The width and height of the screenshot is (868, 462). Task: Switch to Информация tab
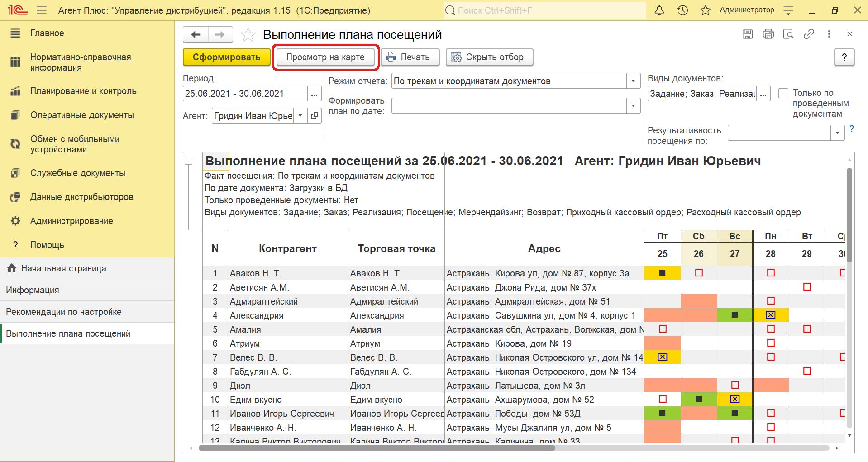click(87, 290)
